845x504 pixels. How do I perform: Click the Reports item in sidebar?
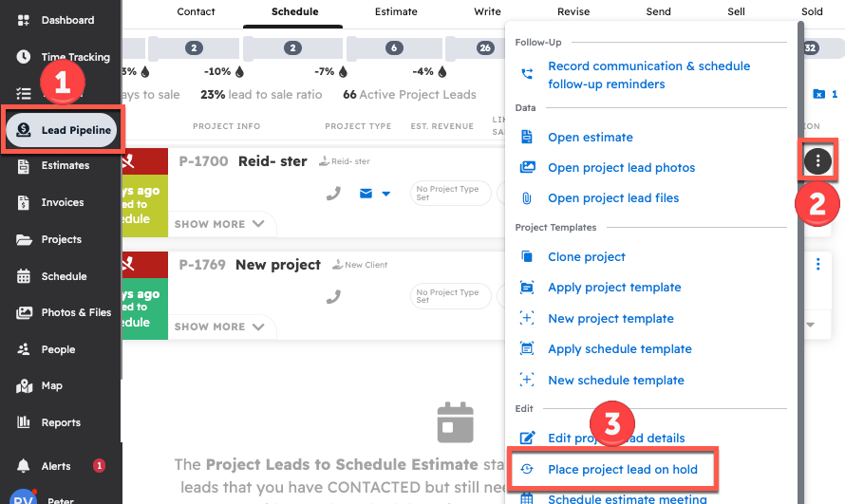(x=60, y=422)
